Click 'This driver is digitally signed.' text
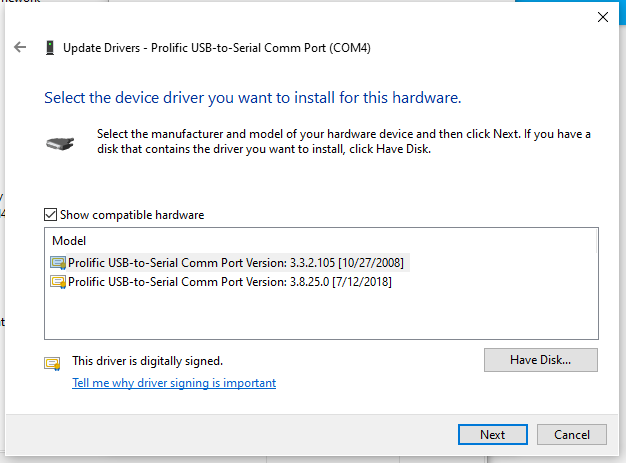Screen dimensions: 626x463 [x=147, y=361]
